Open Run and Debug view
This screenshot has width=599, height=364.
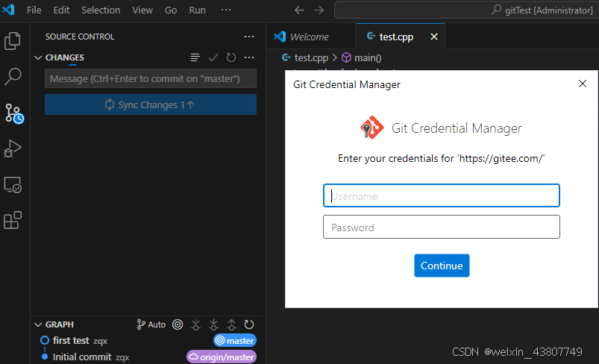pos(13,148)
